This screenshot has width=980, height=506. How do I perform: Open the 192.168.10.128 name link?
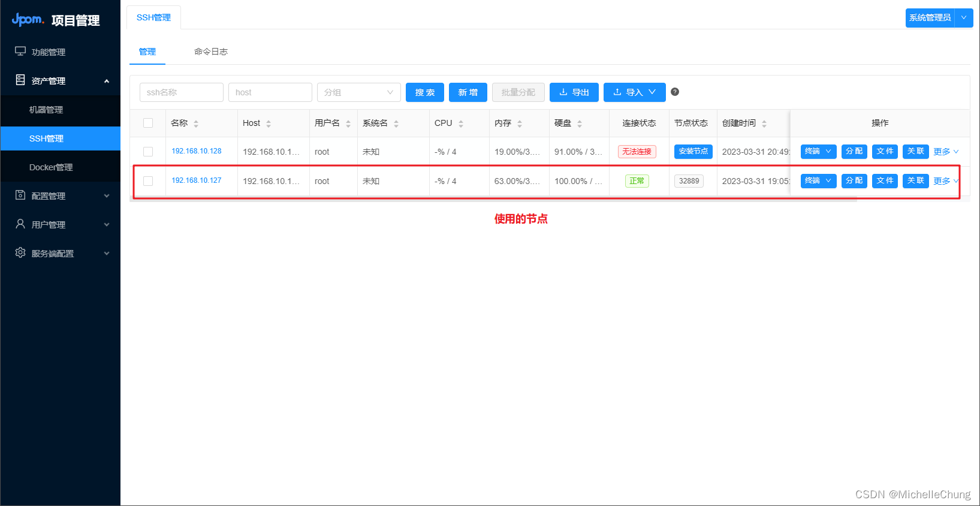pyautogui.click(x=197, y=151)
